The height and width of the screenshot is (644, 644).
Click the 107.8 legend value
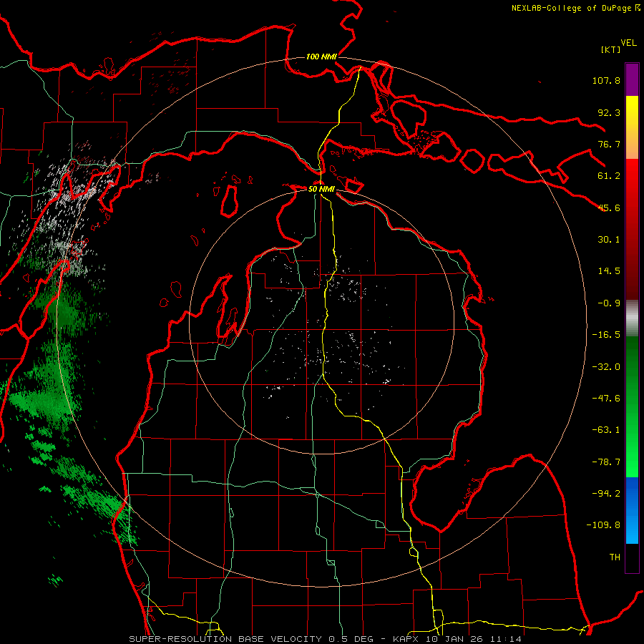click(606, 80)
